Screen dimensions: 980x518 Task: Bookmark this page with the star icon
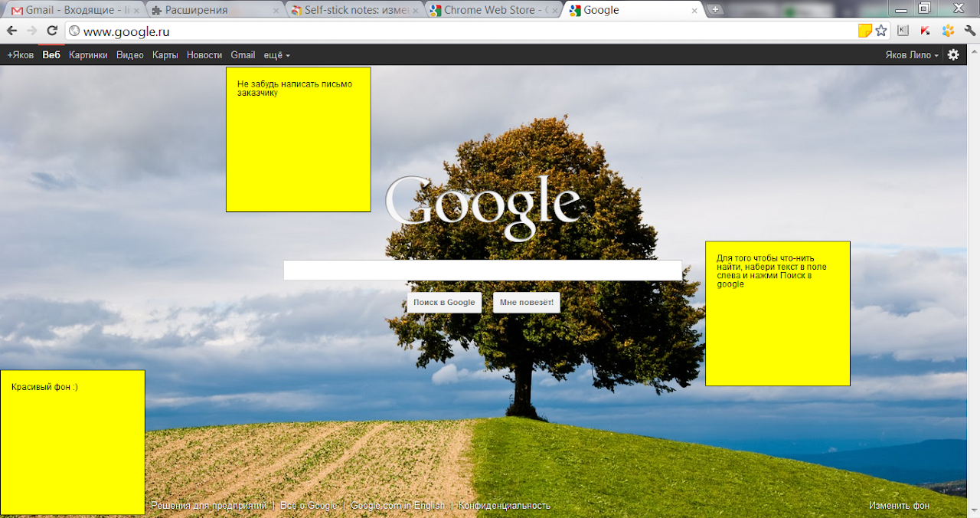coord(881,31)
